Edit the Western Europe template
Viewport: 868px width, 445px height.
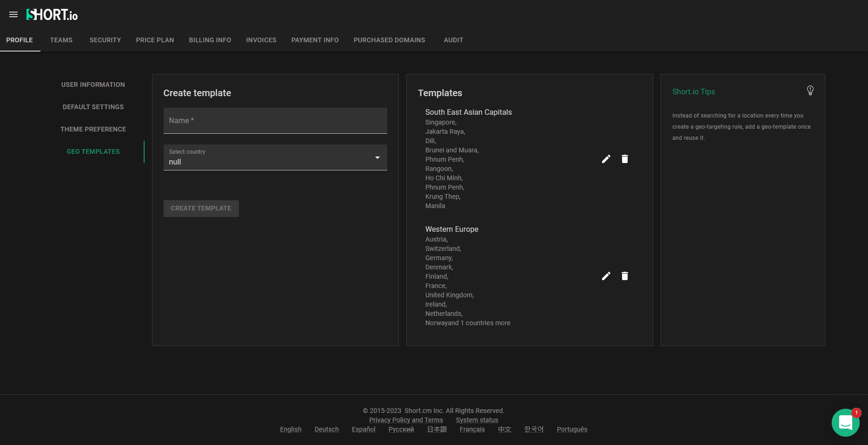(x=606, y=276)
